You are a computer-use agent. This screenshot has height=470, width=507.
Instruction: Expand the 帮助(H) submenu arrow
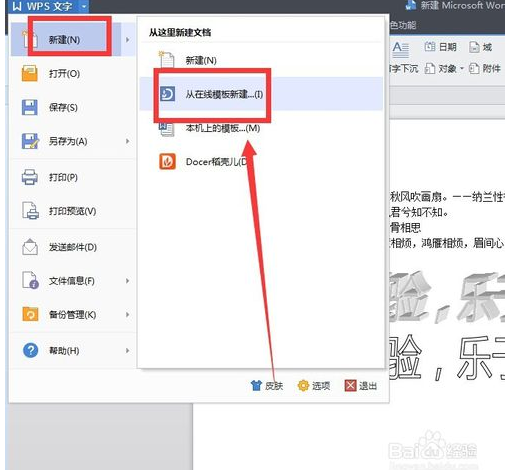coord(128,351)
